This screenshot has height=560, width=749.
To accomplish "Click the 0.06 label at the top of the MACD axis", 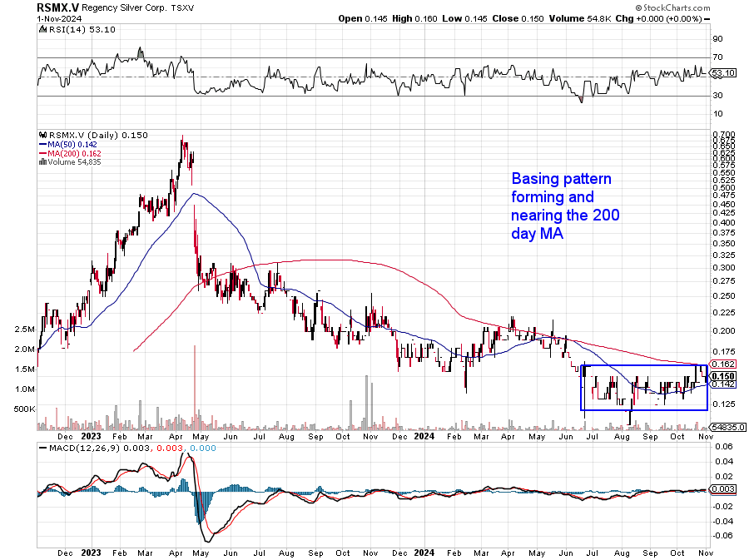I will pos(723,447).
